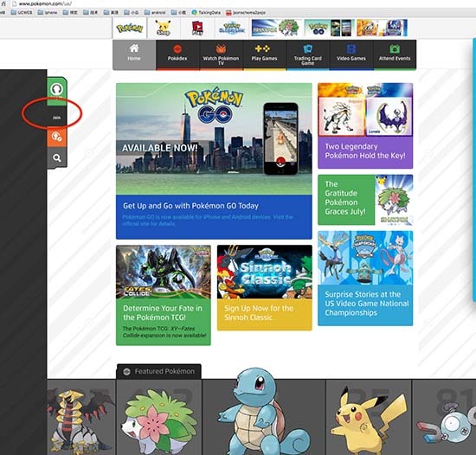Open the Sun and Moon banner in the top strip

tap(382, 28)
